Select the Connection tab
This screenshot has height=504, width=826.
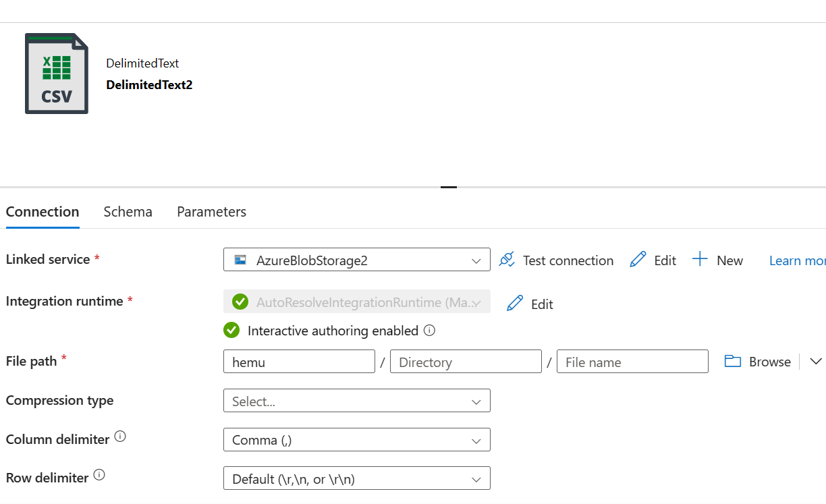[43, 212]
